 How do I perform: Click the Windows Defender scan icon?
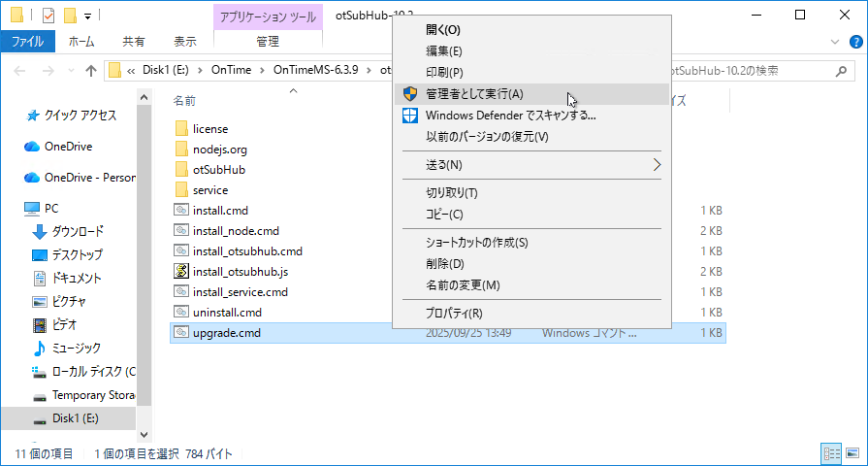click(409, 116)
